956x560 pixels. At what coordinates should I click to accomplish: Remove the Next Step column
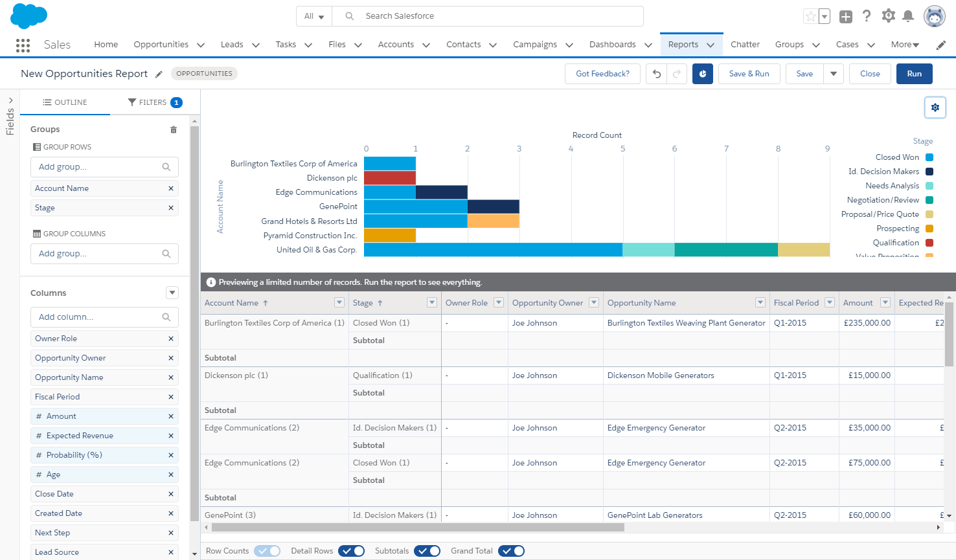(171, 533)
